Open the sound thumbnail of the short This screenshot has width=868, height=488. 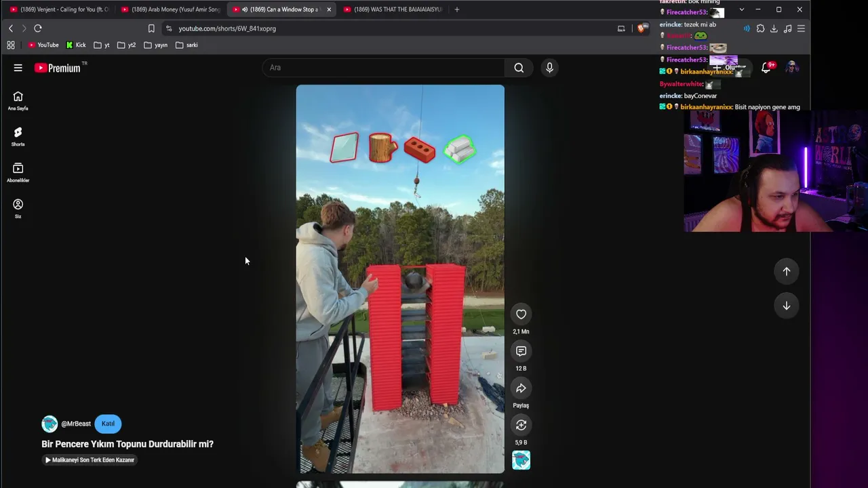pos(521,460)
